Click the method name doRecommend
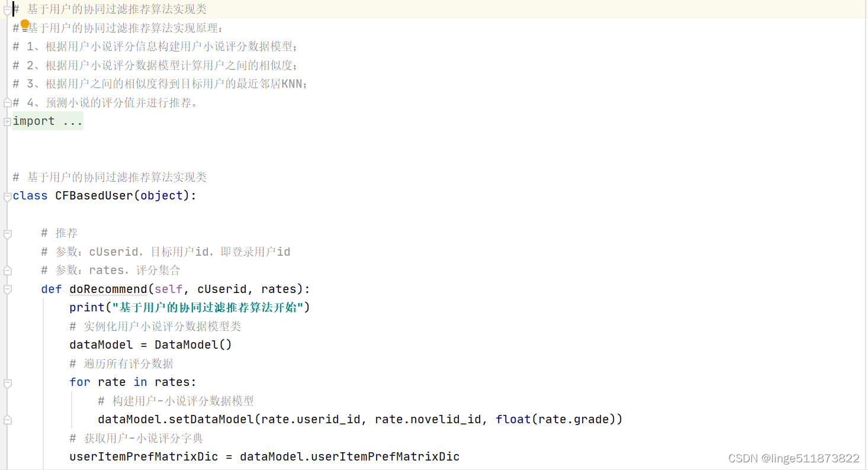The image size is (868, 470). tap(108, 289)
